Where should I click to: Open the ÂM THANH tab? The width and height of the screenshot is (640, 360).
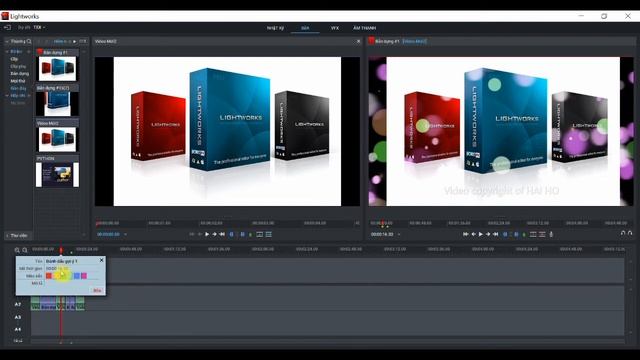pos(364,28)
